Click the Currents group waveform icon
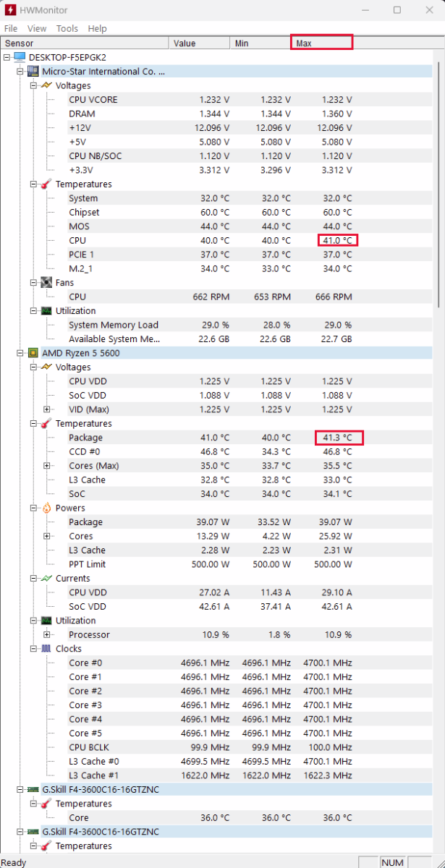445x868 pixels. (x=46, y=578)
